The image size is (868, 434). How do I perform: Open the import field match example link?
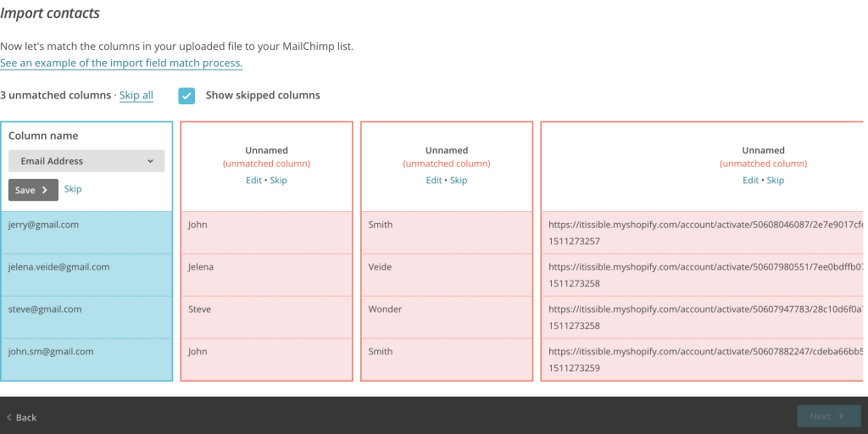click(x=121, y=64)
